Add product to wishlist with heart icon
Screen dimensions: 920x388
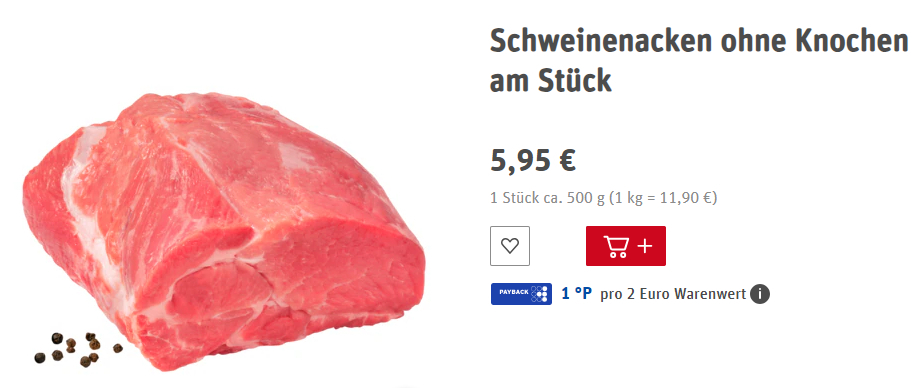pyautogui.click(x=510, y=246)
